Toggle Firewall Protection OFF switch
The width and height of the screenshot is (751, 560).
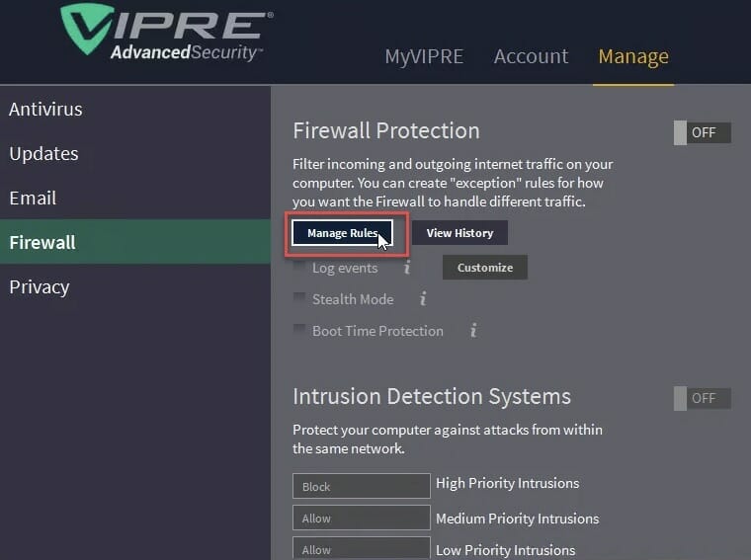(x=703, y=132)
